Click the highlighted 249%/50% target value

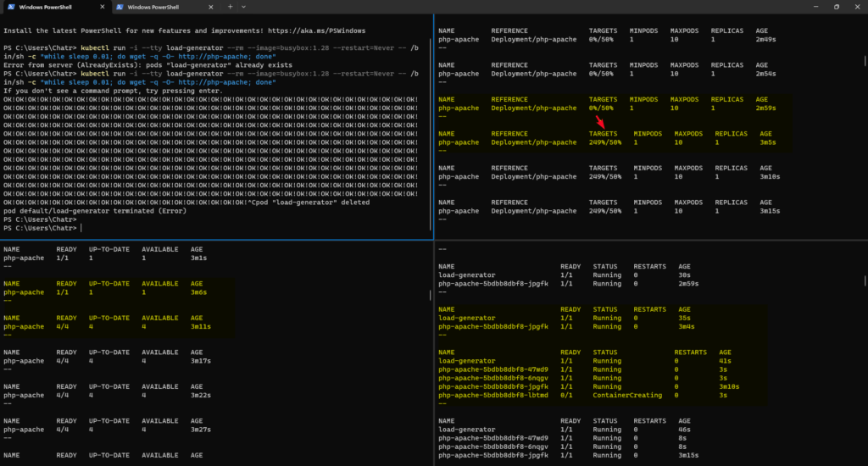(x=604, y=142)
